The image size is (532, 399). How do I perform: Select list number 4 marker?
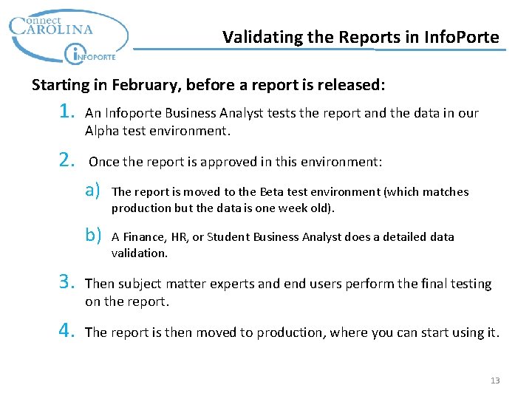[x=67, y=332]
